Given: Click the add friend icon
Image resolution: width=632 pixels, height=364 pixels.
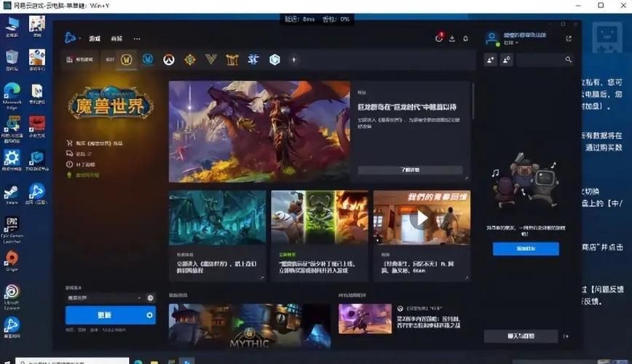Looking at the screenshot, I should (x=491, y=60).
